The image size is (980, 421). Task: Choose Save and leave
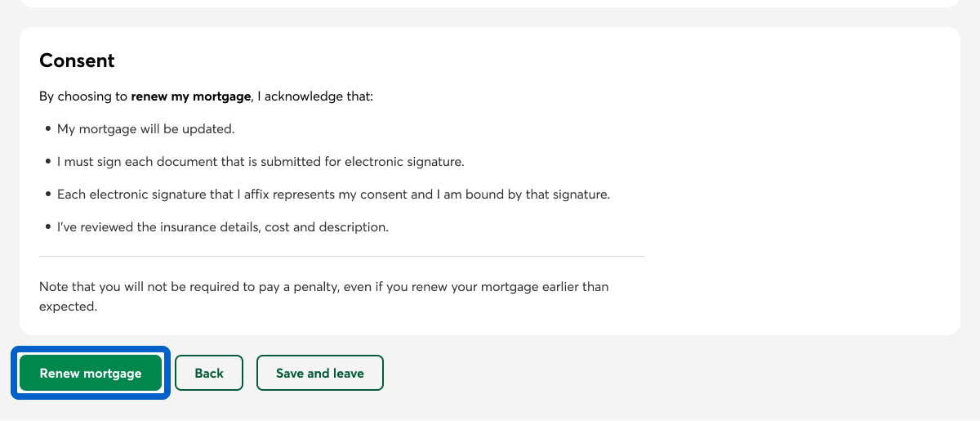click(x=319, y=374)
